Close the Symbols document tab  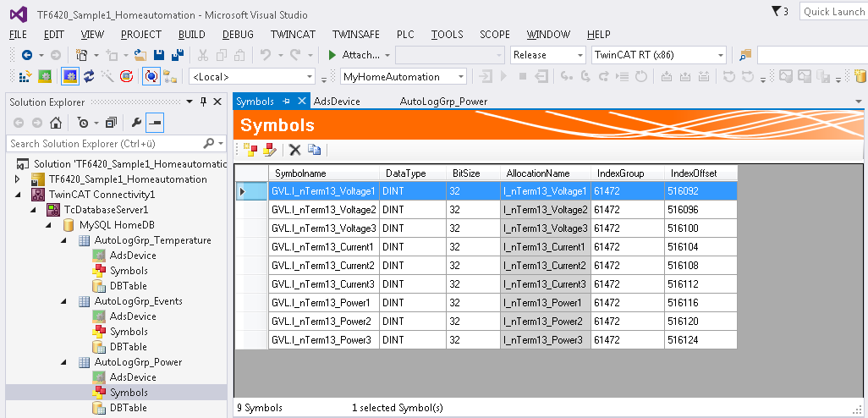click(302, 102)
